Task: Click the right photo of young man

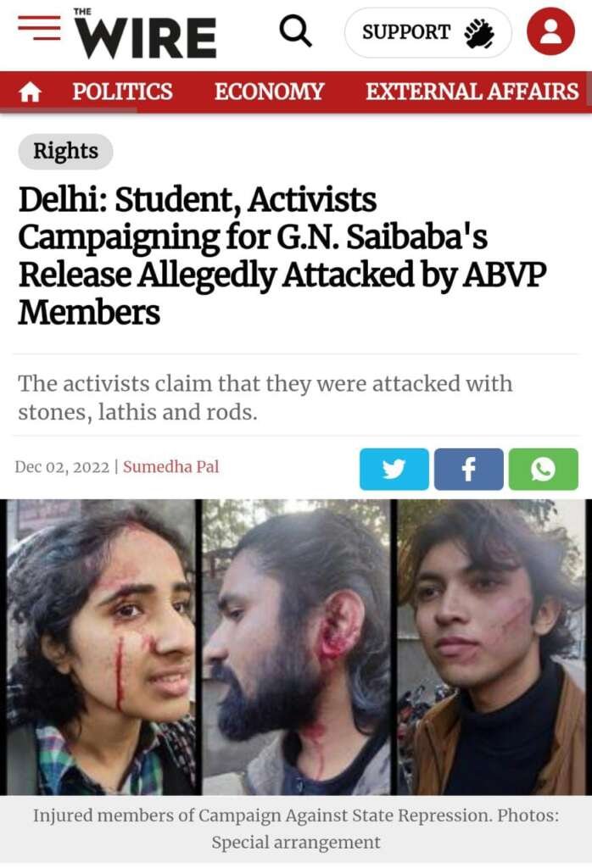Action: tap(492, 647)
